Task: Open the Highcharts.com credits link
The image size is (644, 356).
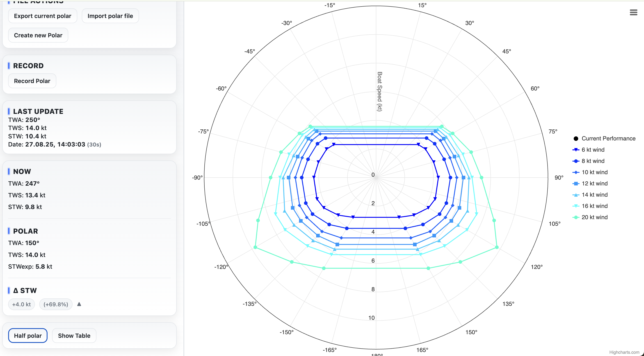Action: pos(624,352)
